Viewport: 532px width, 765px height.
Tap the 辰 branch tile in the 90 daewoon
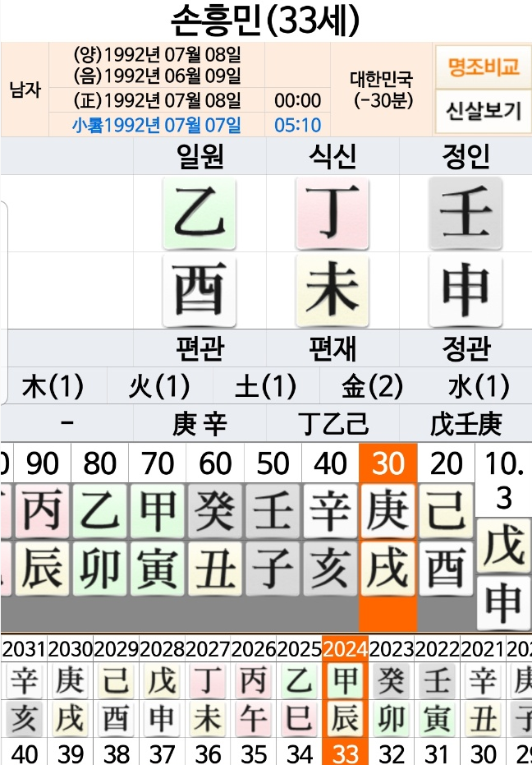tap(43, 569)
